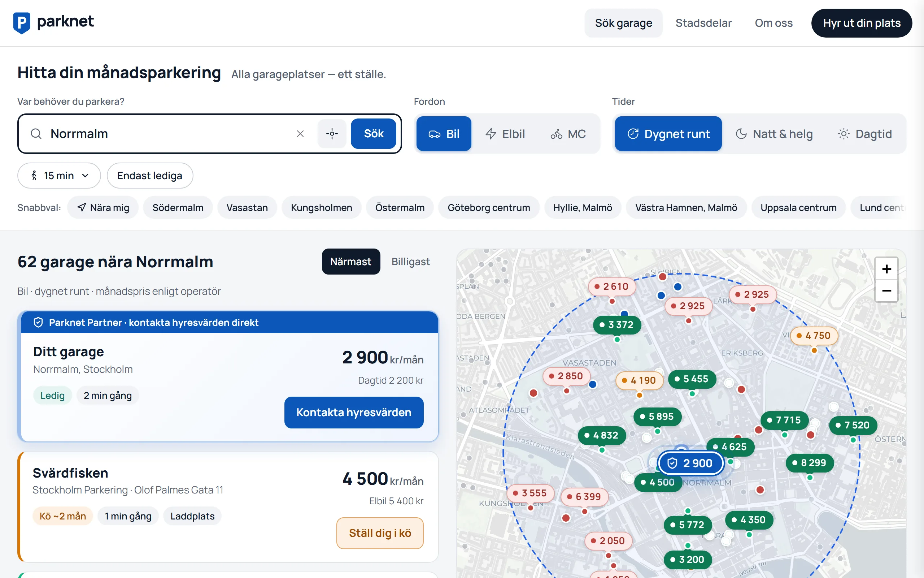This screenshot has height=578, width=924.
Task: Click the 4 350 map marker
Action: coord(749,520)
